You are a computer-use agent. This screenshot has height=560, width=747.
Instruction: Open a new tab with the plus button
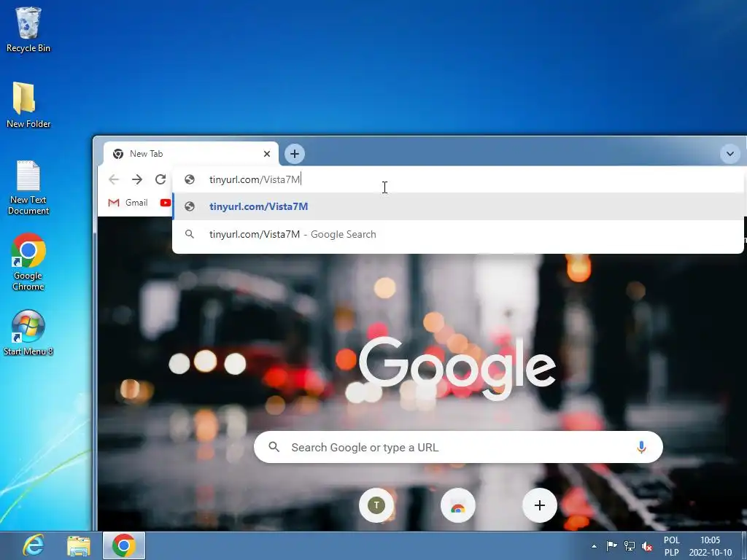coord(295,154)
